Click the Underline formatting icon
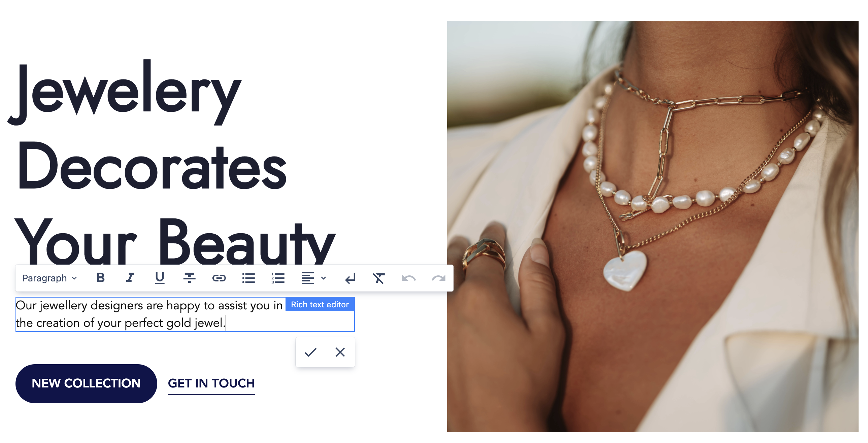Viewport: 868px width, 443px height. pyautogui.click(x=160, y=277)
